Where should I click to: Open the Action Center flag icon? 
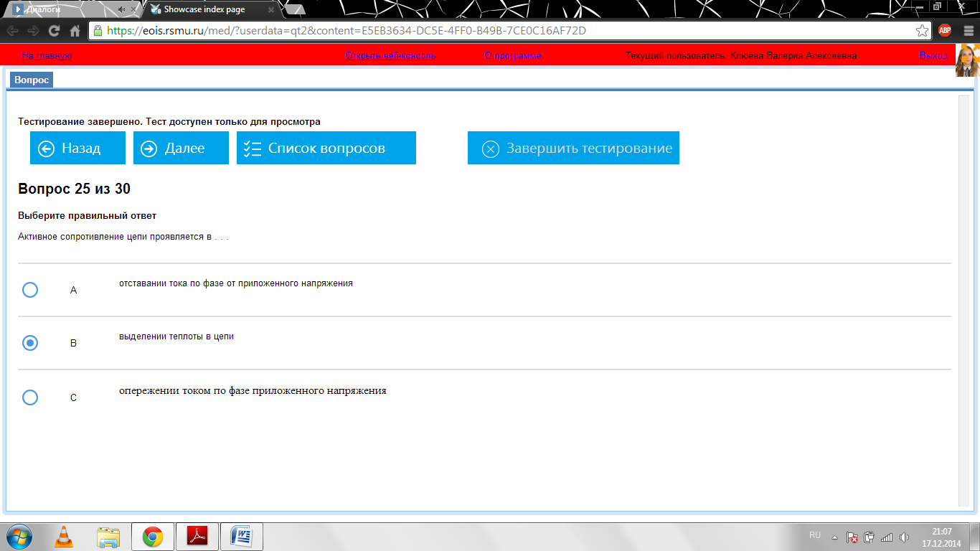pos(852,537)
